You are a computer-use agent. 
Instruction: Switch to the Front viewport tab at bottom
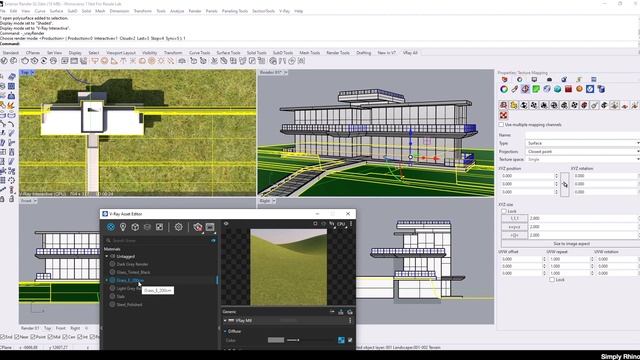tap(60, 328)
